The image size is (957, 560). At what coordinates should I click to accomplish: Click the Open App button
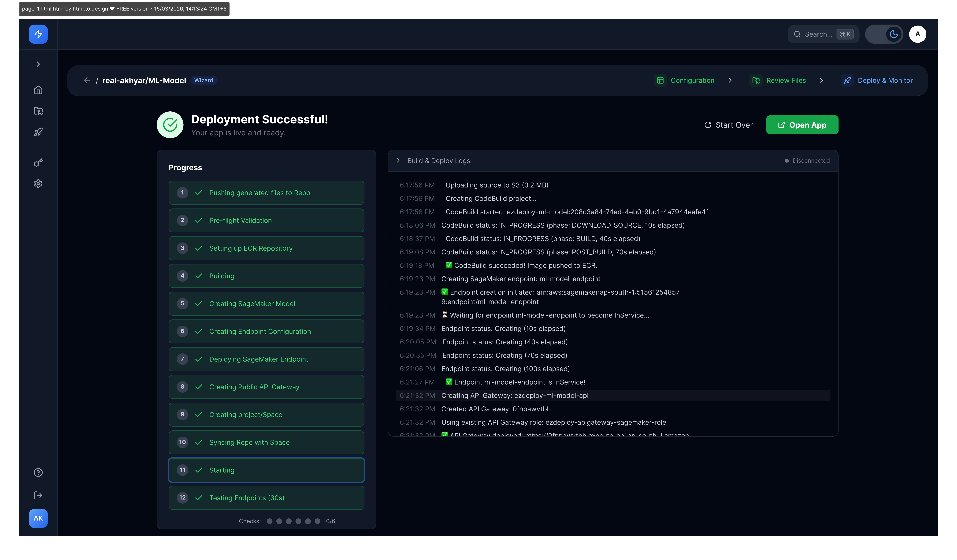point(802,124)
